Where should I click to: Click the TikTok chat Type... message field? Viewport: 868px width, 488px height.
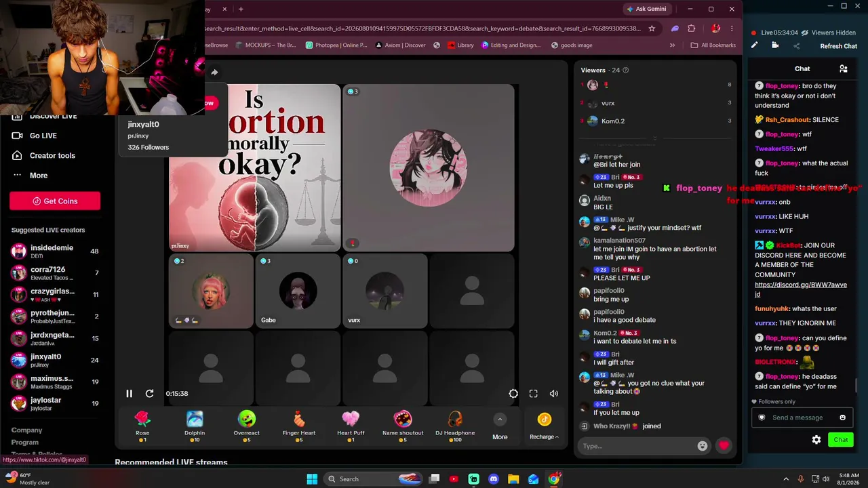637,446
